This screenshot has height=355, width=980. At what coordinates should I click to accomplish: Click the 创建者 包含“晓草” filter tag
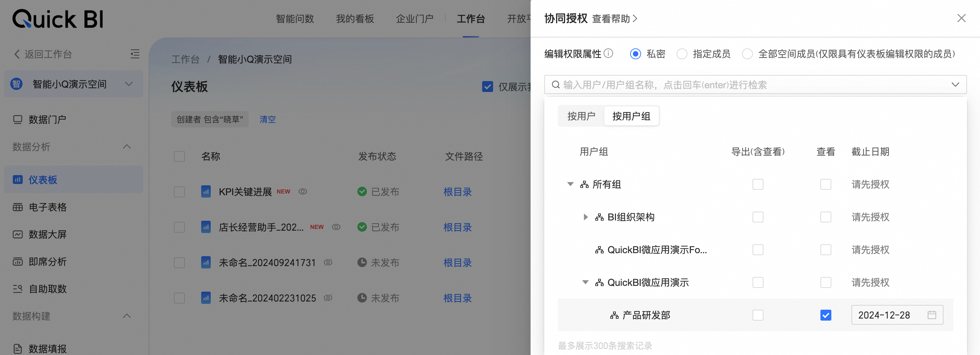210,119
